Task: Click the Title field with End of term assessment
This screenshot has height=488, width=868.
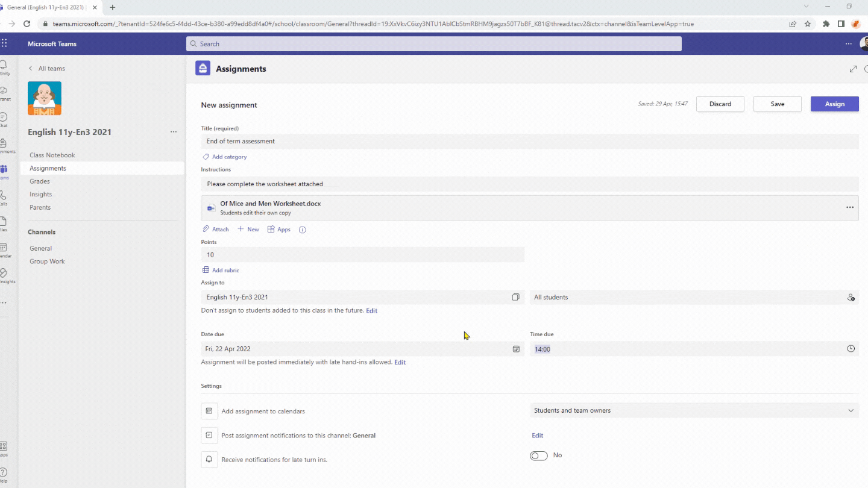Action: point(530,142)
